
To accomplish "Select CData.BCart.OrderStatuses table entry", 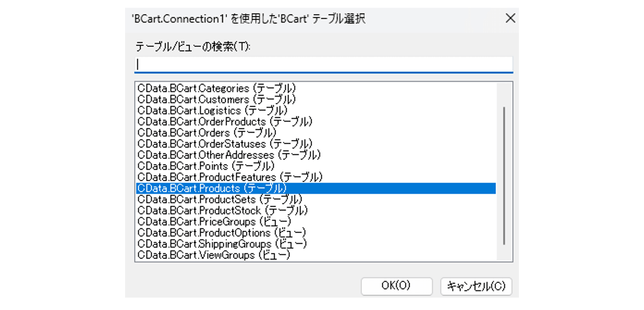I will point(225,144).
